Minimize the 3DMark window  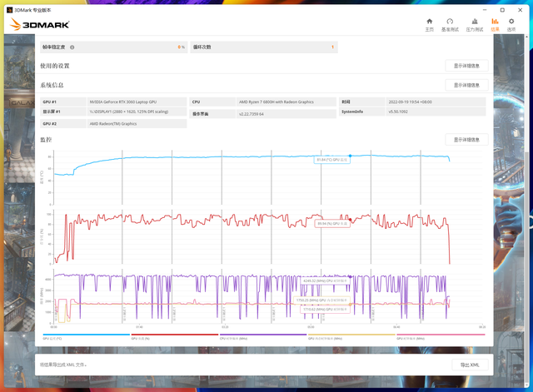tap(485, 10)
